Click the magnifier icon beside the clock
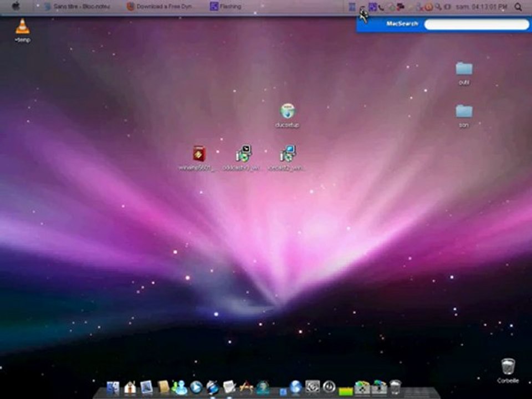Viewport: 532px width, 399px height. pos(518,7)
